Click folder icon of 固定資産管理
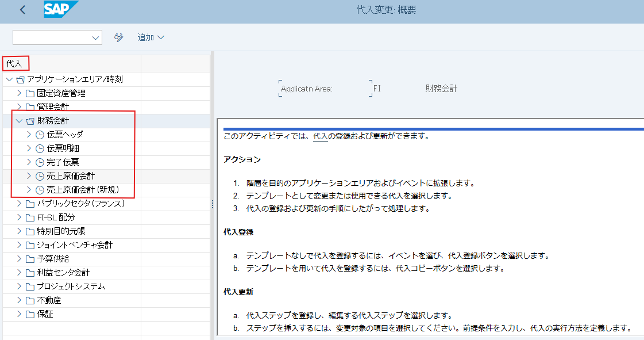This screenshot has height=340, width=644. [30, 93]
